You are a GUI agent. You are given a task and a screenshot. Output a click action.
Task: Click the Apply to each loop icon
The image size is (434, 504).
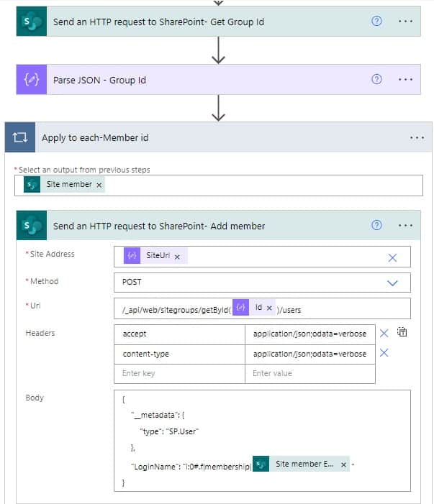point(20,137)
